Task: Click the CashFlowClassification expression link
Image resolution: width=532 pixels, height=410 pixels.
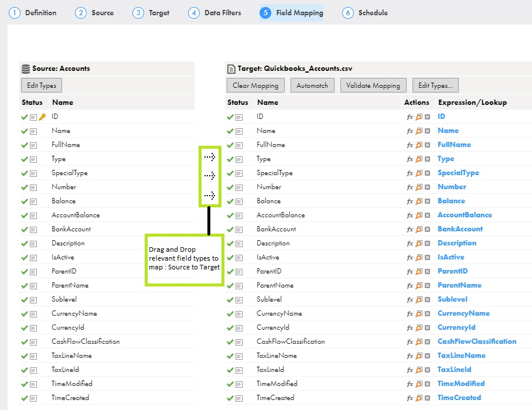Action: pos(477,341)
